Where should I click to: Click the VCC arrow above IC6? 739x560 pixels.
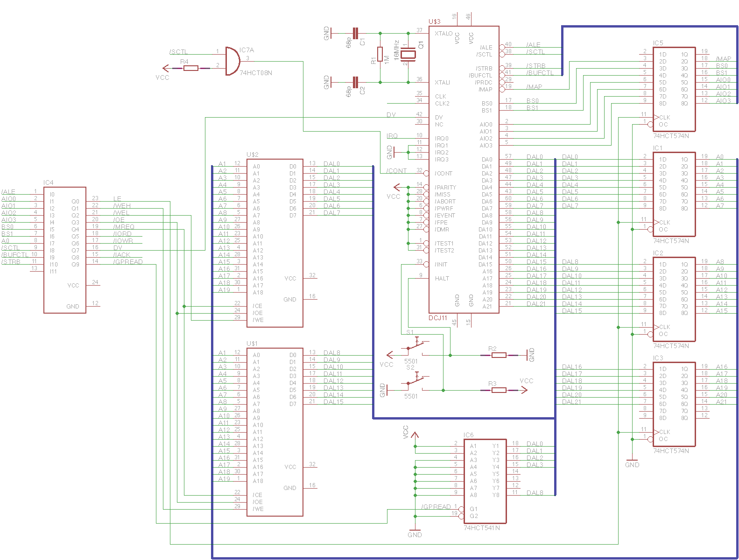coord(414,434)
